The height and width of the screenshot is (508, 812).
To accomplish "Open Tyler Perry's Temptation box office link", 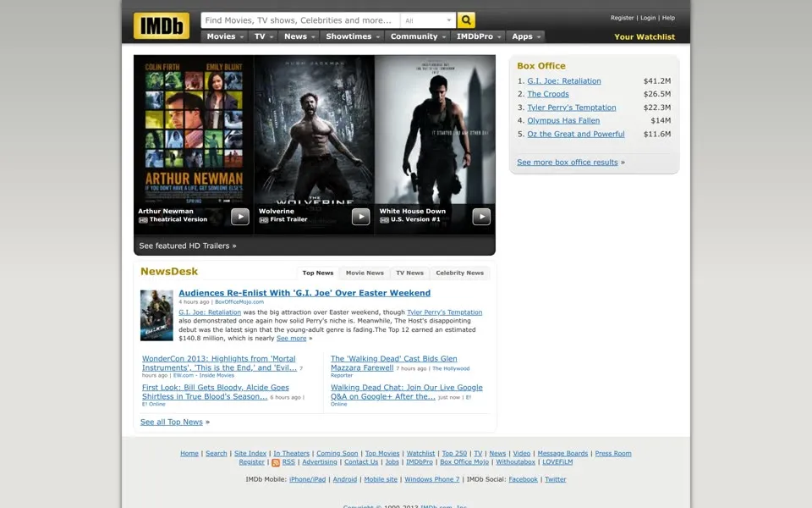I will point(572,108).
